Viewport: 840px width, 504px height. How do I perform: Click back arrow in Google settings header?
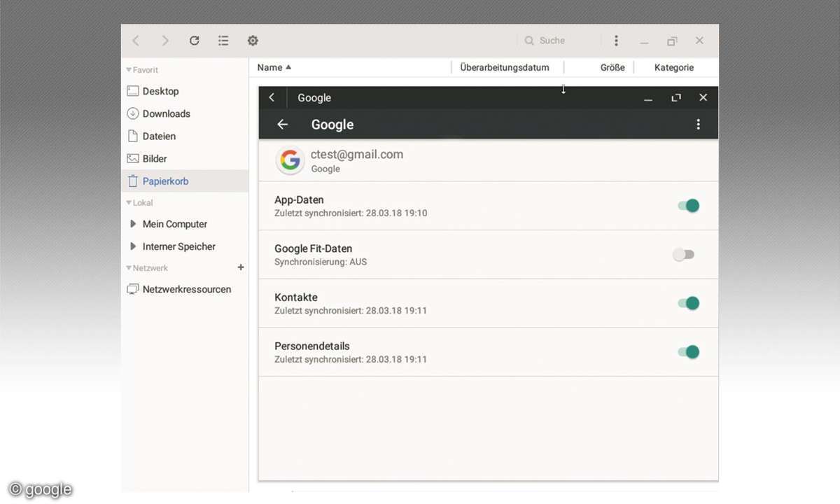[283, 124]
